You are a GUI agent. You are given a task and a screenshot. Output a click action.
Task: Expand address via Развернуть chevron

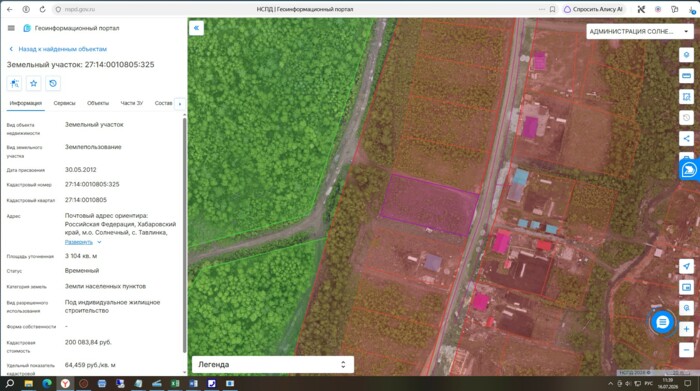(x=99, y=242)
